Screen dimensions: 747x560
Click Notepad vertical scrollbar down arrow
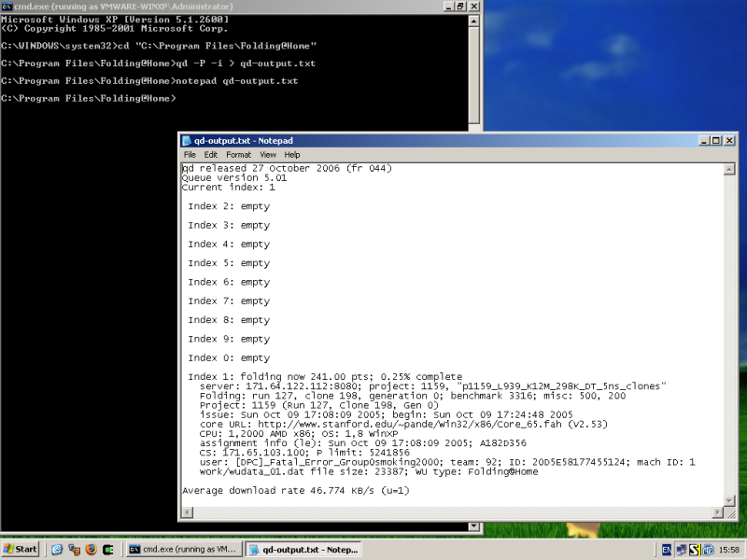coord(729,500)
